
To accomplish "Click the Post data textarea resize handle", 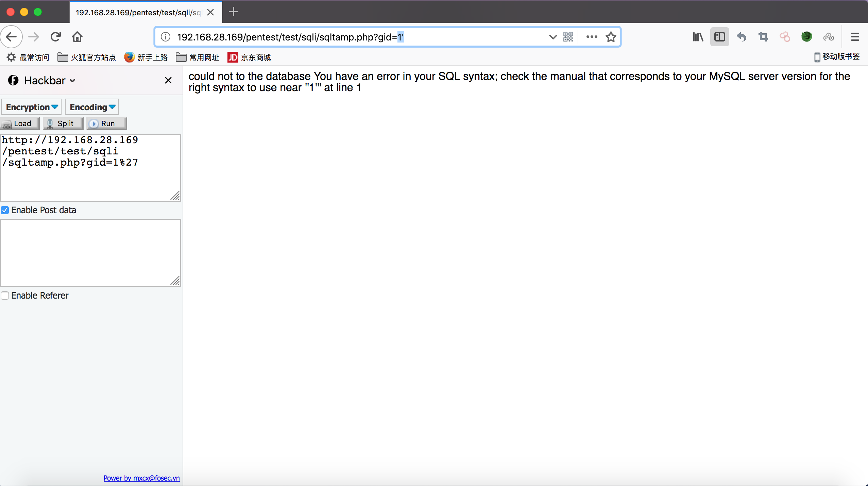I will pos(175,281).
